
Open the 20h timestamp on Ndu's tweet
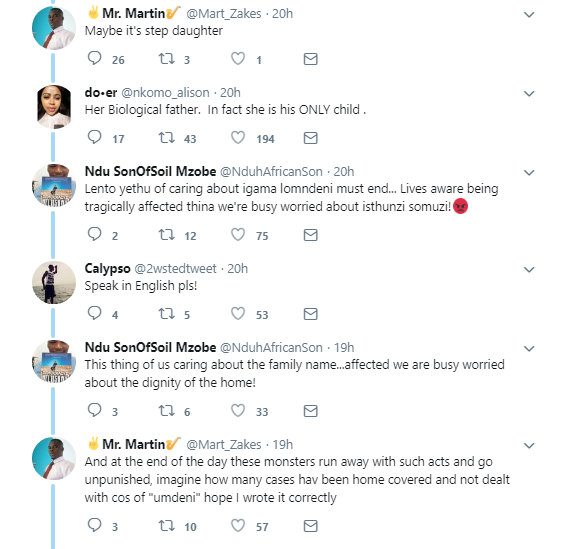coord(344,171)
